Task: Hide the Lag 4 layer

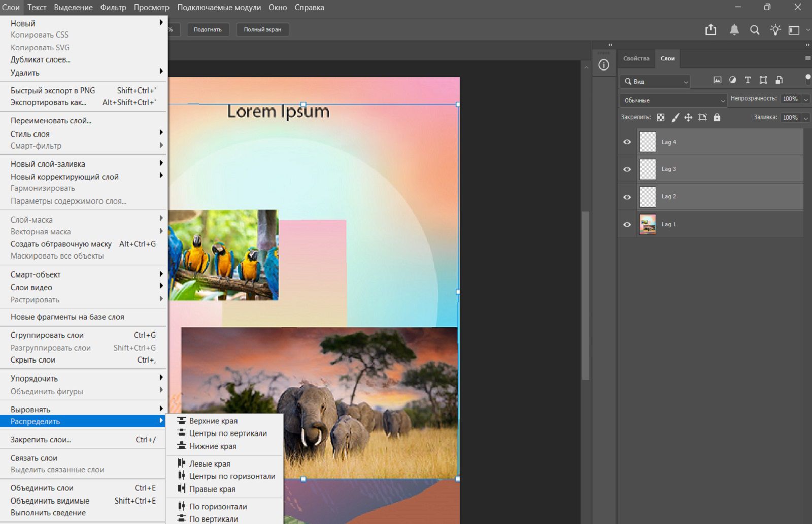Action: pyautogui.click(x=627, y=142)
